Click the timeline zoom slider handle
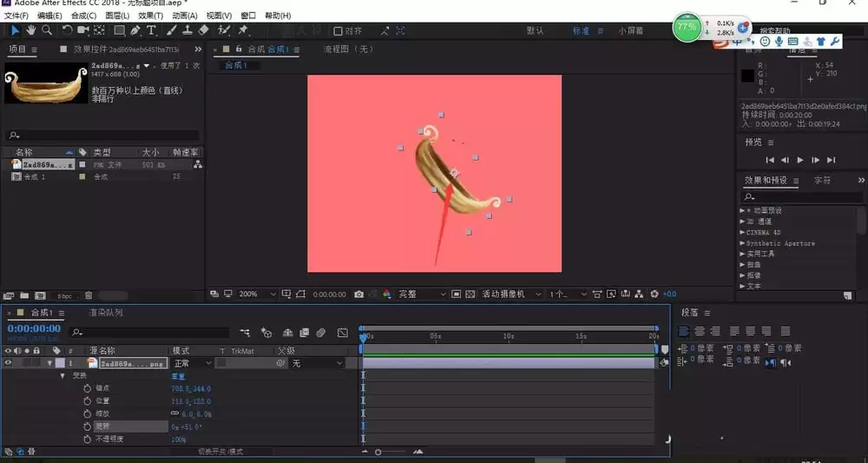Viewport: 868px width, 463px height. pyautogui.click(x=378, y=452)
